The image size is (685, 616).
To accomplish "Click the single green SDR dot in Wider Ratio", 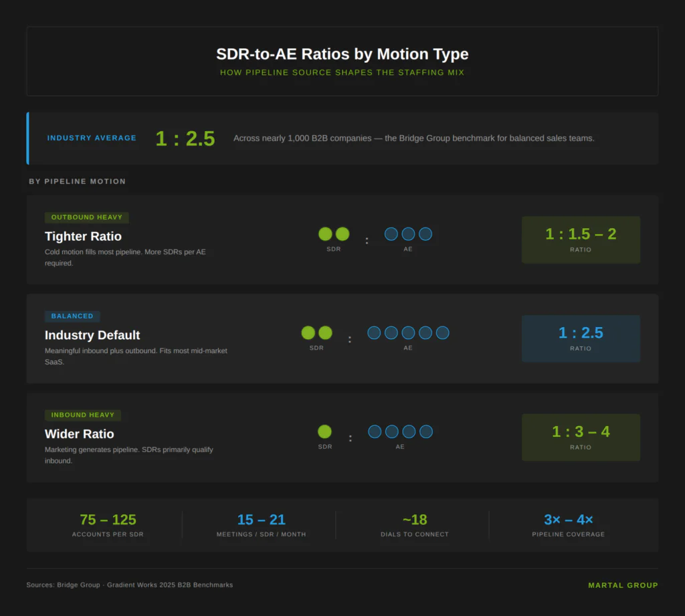I will [324, 431].
